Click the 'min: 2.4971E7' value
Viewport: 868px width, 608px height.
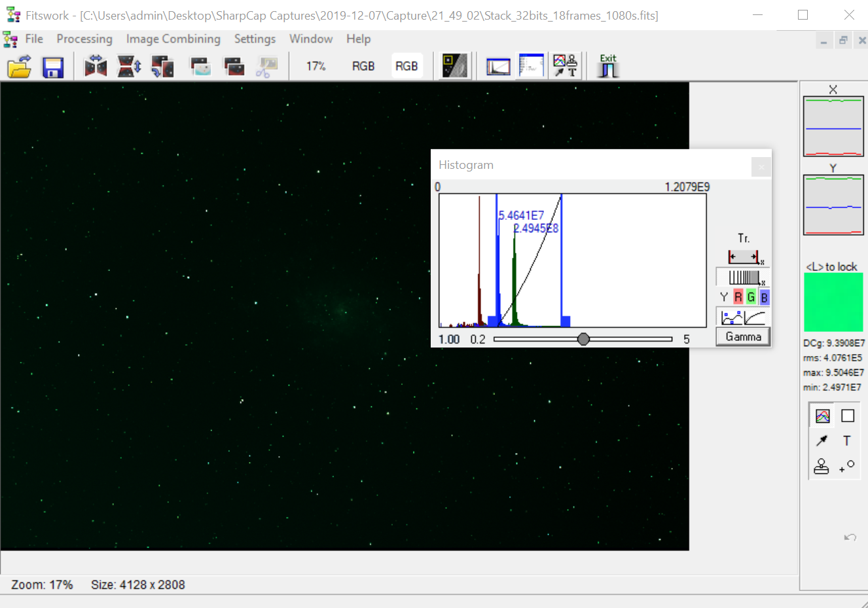[832, 387]
